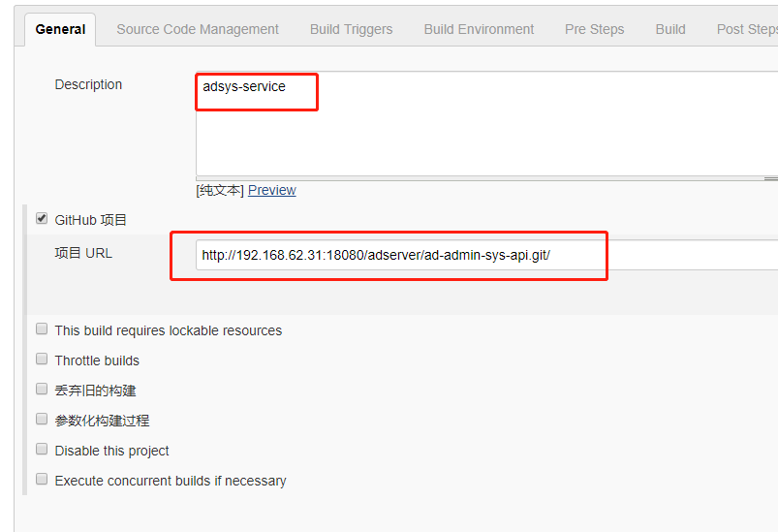Enable Execute concurrent builds if necessary
This screenshot has height=532, width=778.
pos(42,479)
